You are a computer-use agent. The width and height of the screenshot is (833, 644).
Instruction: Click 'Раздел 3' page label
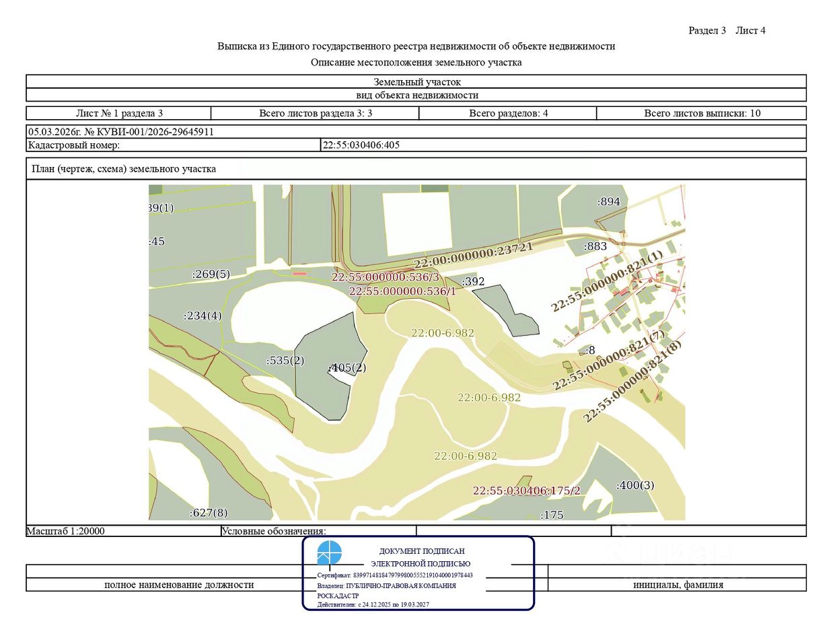pos(707,30)
